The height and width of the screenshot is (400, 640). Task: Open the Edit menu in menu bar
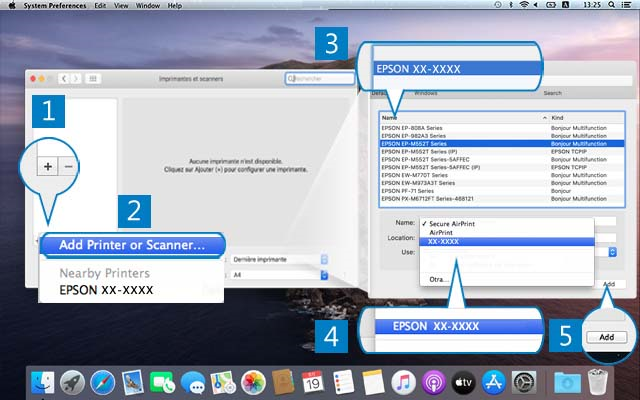click(x=102, y=6)
